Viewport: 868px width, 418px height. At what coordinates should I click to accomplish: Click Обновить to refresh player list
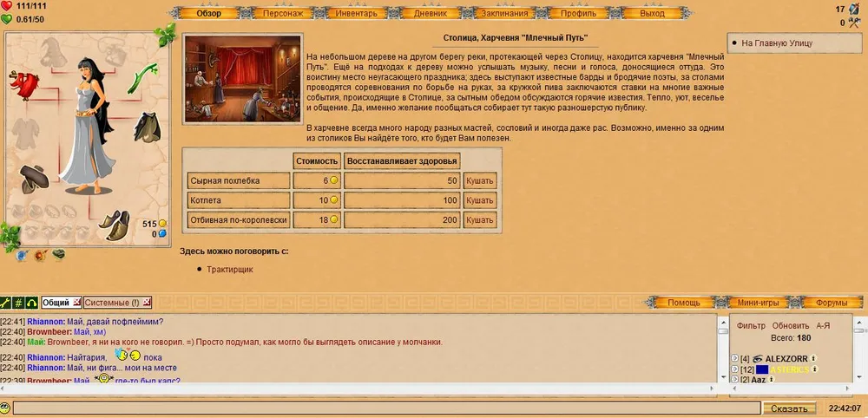(791, 326)
